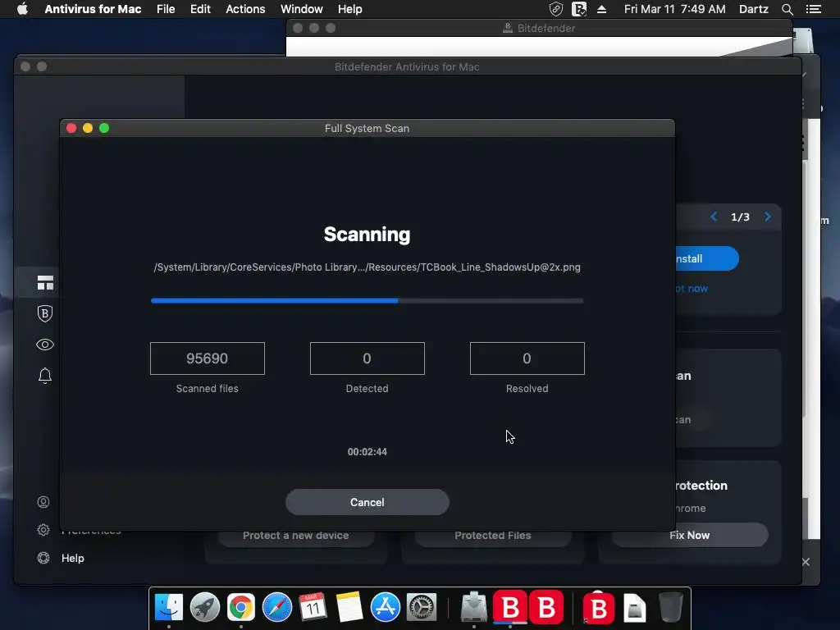Image resolution: width=840 pixels, height=630 pixels.
Task: Go to next recommendation card arrow
Action: click(767, 217)
